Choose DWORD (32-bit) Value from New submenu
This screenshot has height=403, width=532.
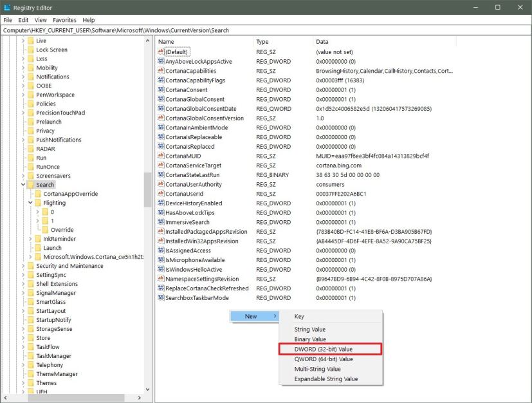(331, 349)
